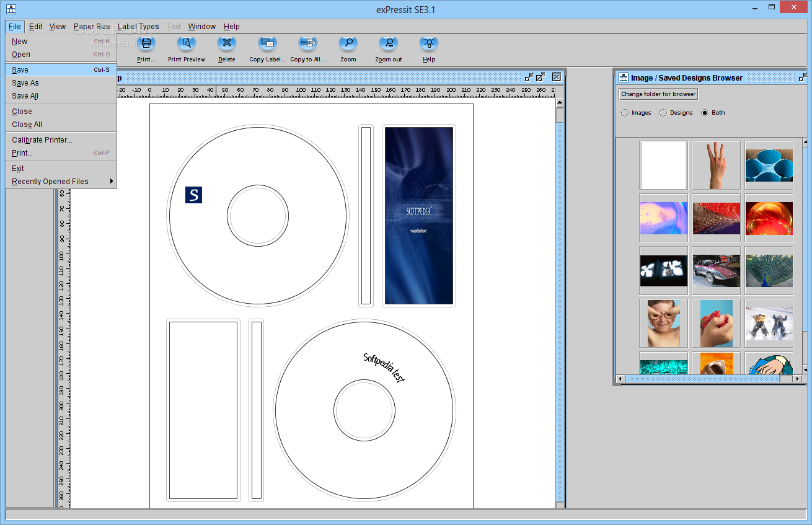Select the blue pipes thumbnail
The image size is (812, 525).
click(x=769, y=165)
